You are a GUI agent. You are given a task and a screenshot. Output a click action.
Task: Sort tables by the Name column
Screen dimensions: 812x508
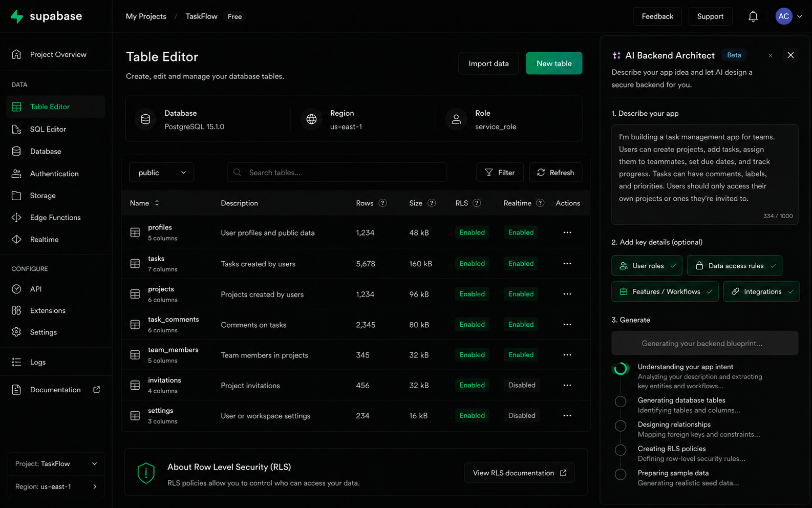144,203
